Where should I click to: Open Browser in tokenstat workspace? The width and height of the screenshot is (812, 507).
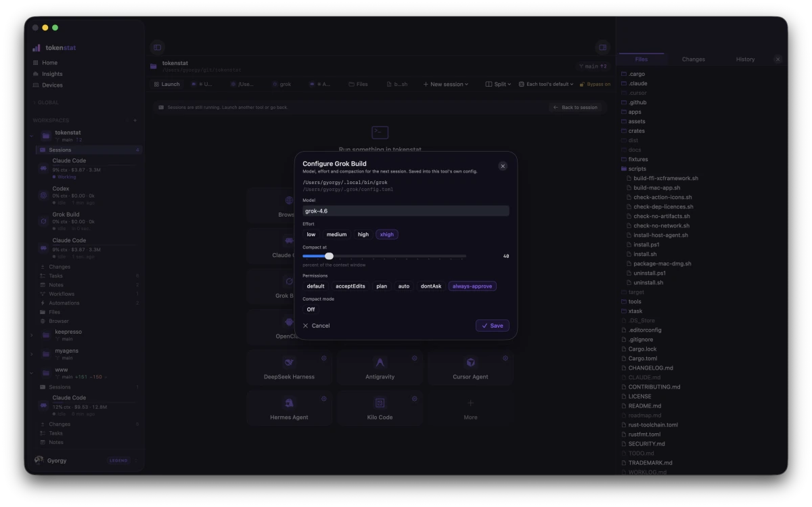click(x=59, y=321)
